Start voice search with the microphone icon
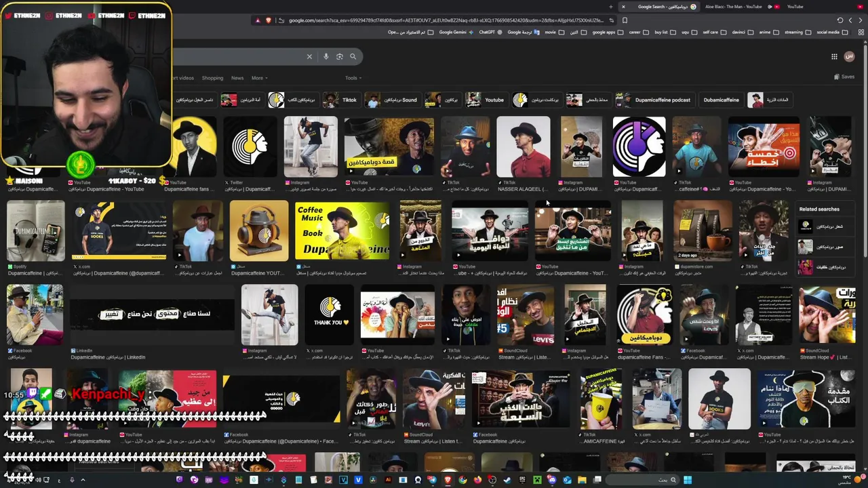 326,56
